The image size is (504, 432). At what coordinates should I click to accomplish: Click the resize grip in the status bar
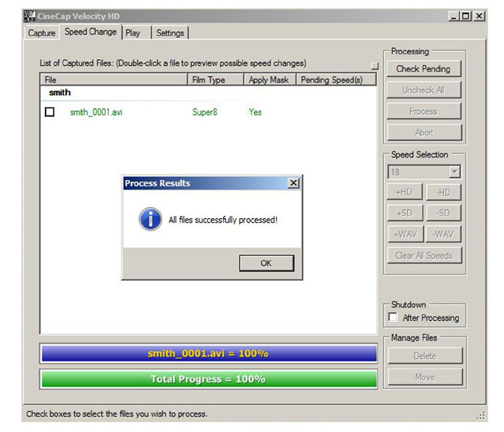coord(481,415)
